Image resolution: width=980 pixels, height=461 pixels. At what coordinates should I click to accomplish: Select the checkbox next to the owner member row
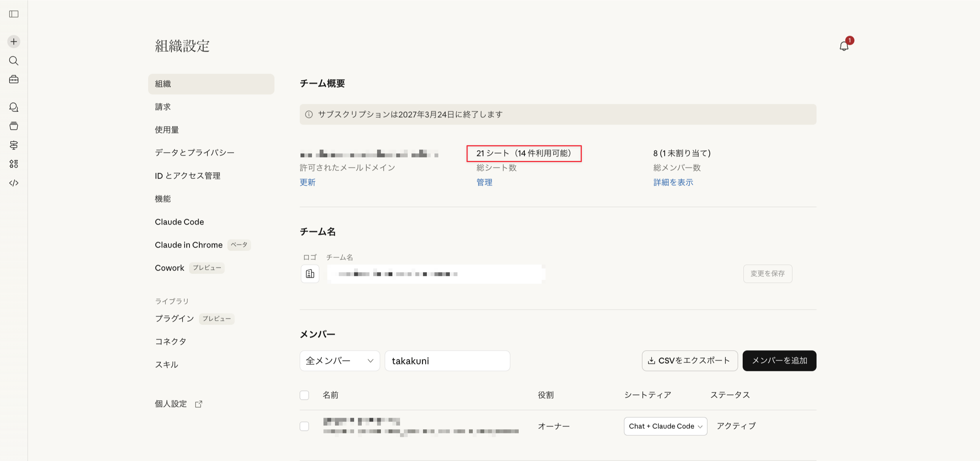coord(304,426)
